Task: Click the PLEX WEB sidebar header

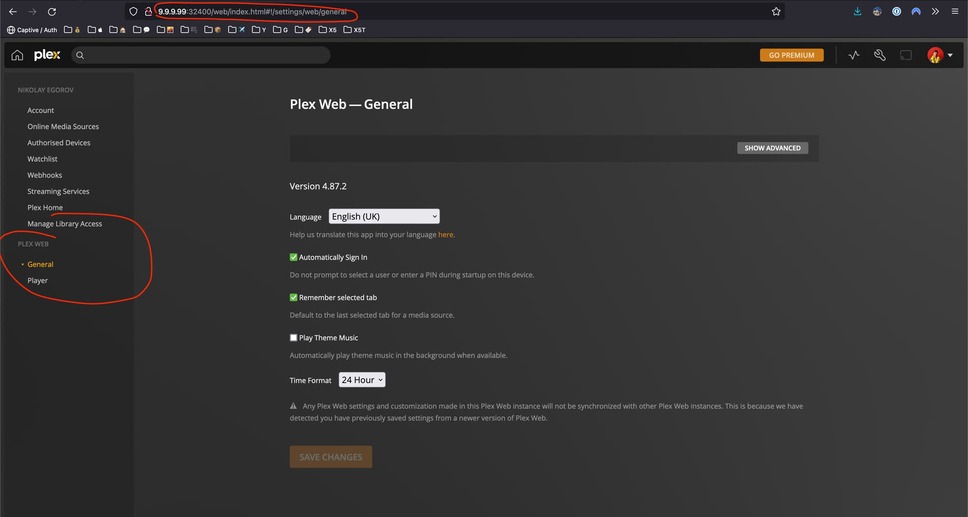Action: coord(33,244)
